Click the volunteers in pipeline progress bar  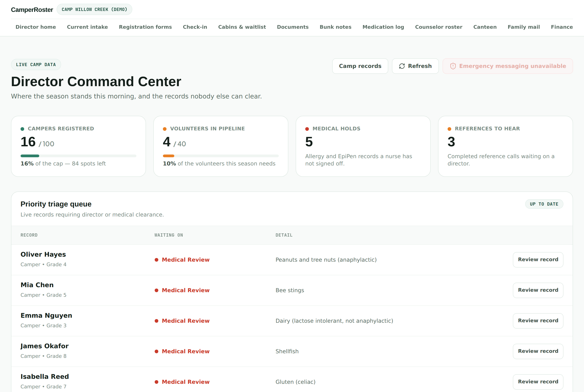pyautogui.click(x=221, y=156)
